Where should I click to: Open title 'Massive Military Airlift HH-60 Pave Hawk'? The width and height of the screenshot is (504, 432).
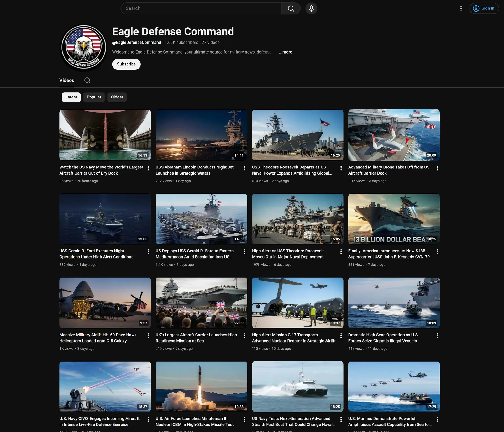click(x=98, y=338)
